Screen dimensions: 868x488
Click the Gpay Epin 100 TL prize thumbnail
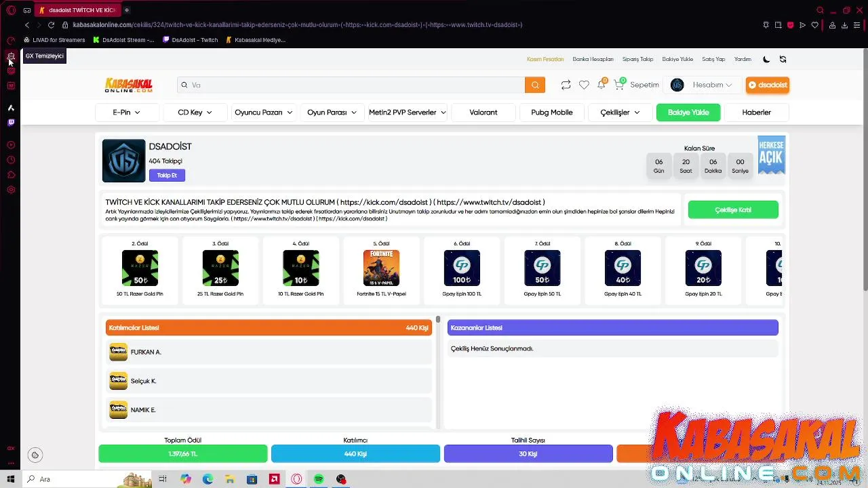tap(462, 268)
